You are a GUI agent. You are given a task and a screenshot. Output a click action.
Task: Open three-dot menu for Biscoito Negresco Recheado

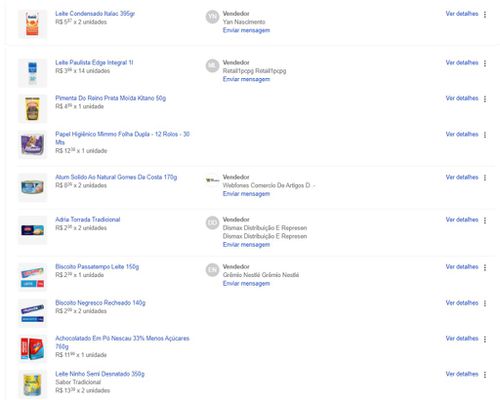(485, 303)
